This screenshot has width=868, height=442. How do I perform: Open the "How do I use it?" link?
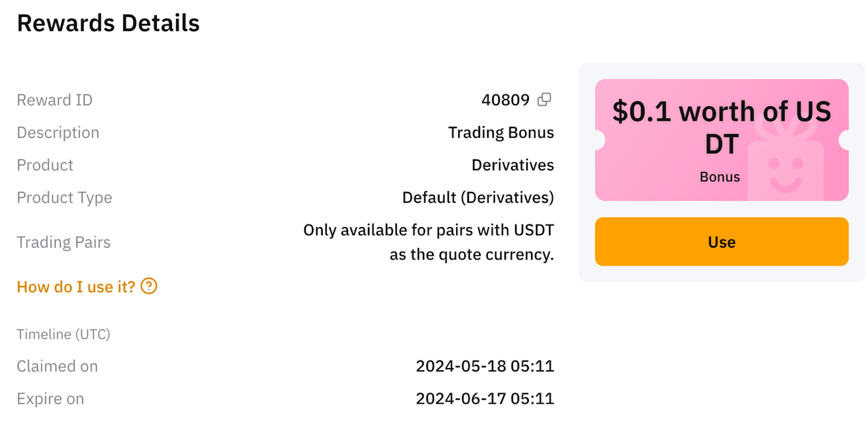tap(76, 287)
